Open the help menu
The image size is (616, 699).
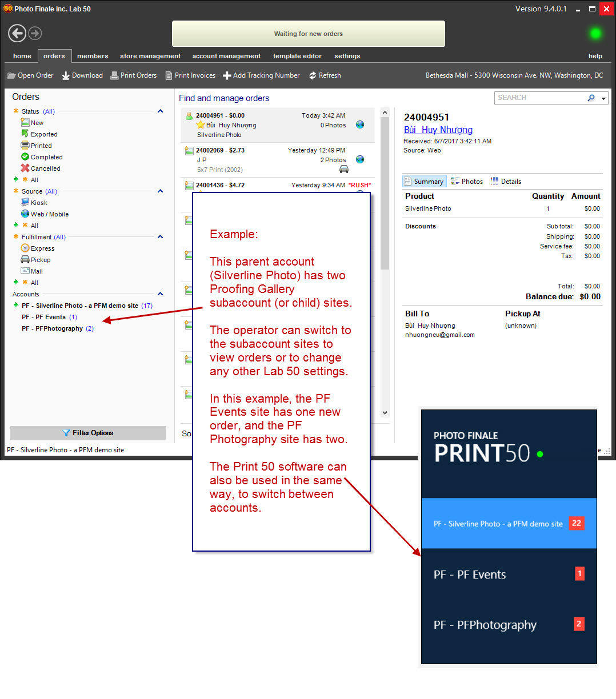pos(595,56)
